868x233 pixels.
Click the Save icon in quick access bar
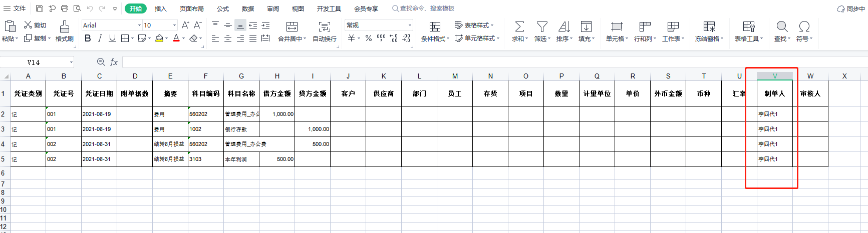pos(40,8)
